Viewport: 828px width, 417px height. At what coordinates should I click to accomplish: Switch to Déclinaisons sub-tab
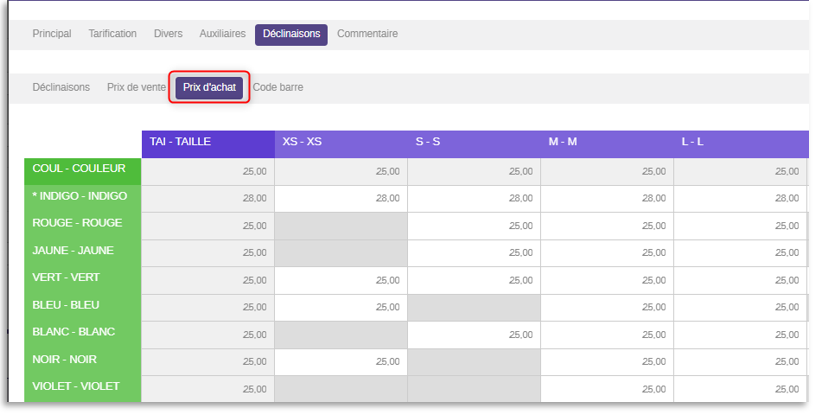tap(61, 88)
